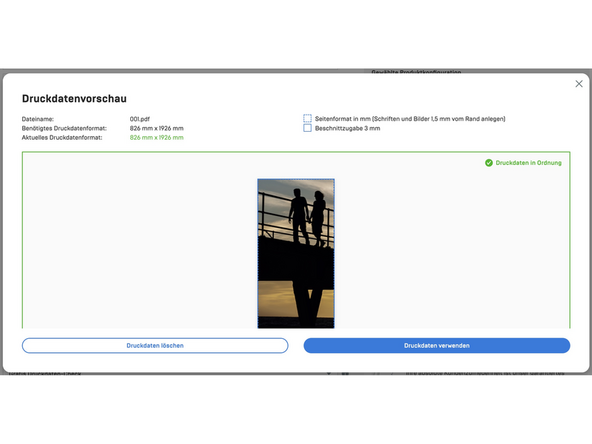Image resolution: width=592 pixels, height=444 pixels.
Task: Click the required format 826 mm x 1926 mm
Action: pos(157,128)
